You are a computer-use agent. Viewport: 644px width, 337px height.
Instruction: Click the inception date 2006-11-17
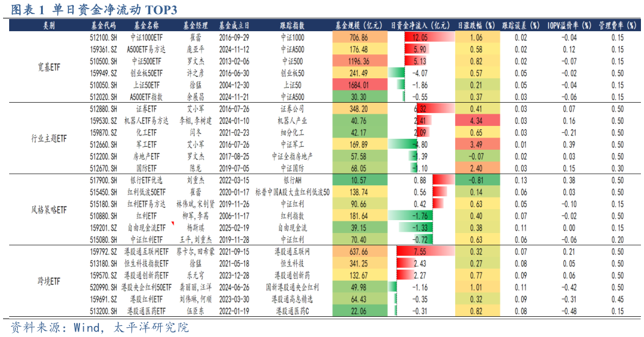(234, 216)
